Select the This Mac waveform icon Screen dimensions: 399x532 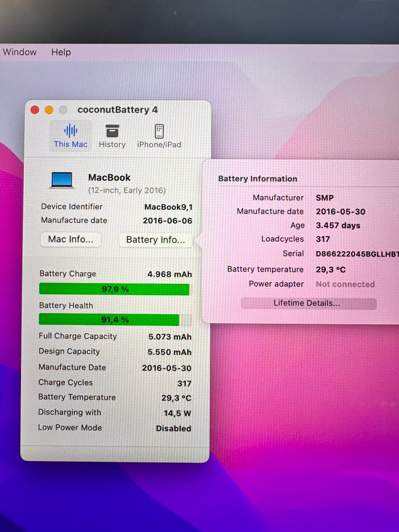point(71,131)
